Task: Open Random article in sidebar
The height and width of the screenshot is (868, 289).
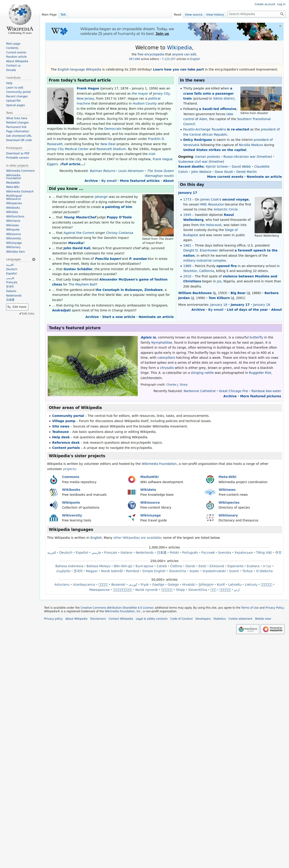Action: point(16,57)
